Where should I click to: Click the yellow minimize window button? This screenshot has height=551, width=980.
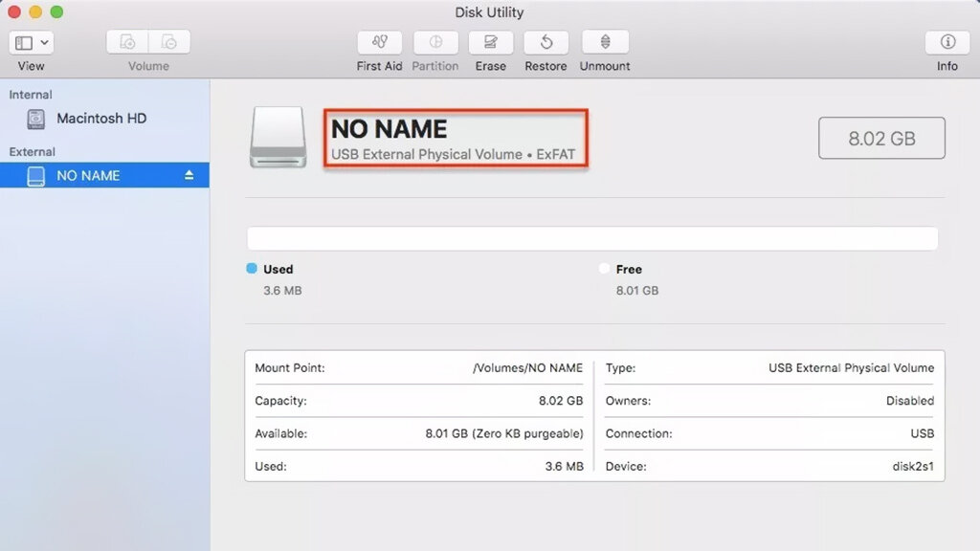[x=35, y=11]
